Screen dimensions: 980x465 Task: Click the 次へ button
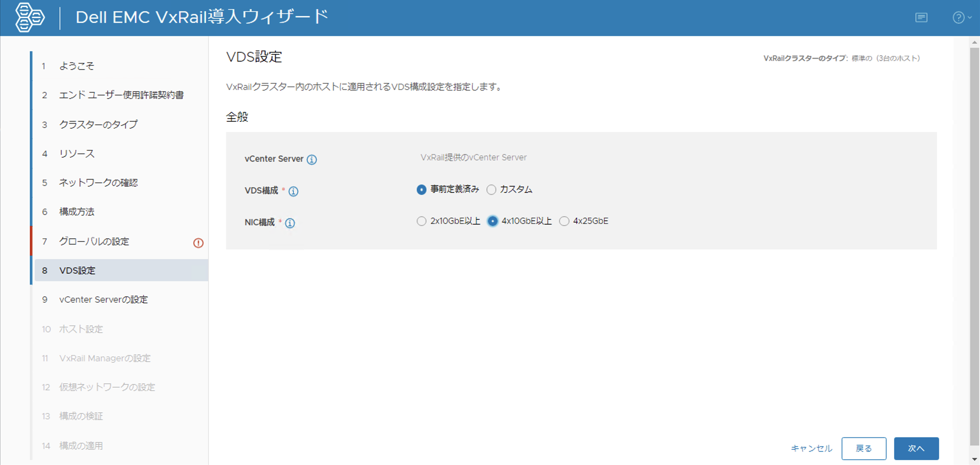(x=916, y=448)
